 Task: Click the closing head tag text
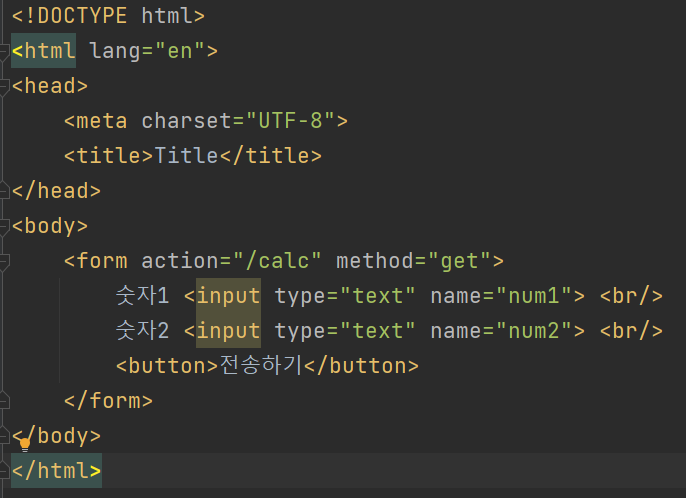click(x=56, y=191)
